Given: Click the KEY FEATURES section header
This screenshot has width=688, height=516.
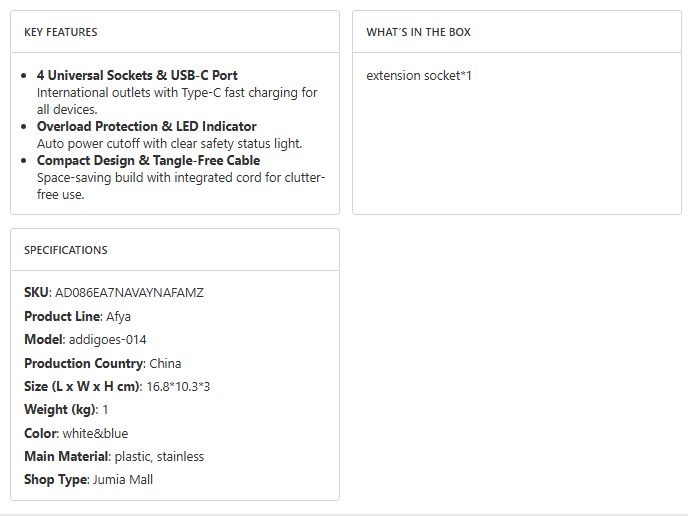Looking at the screenshot, I should [x=61, y=32].
